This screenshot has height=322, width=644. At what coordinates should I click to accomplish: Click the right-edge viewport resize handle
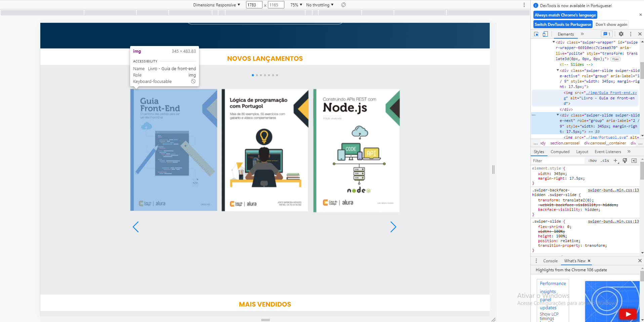click(x=493, y=170)
